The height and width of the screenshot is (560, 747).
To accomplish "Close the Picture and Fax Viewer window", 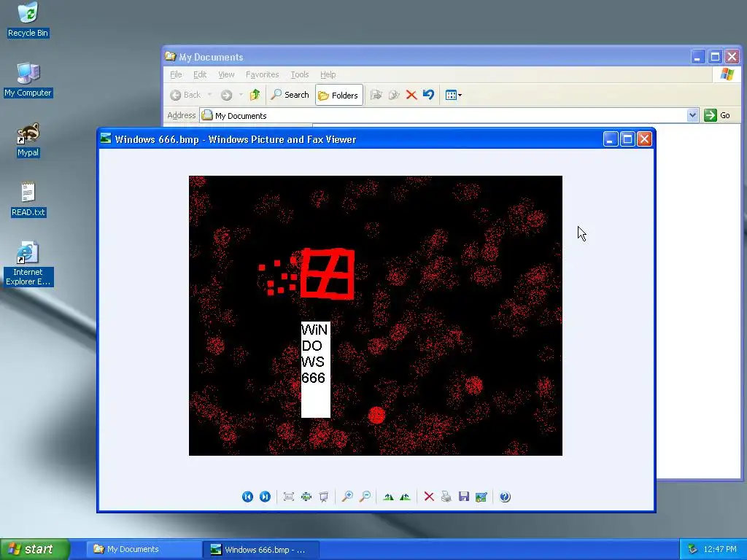I will click(644, 139).
